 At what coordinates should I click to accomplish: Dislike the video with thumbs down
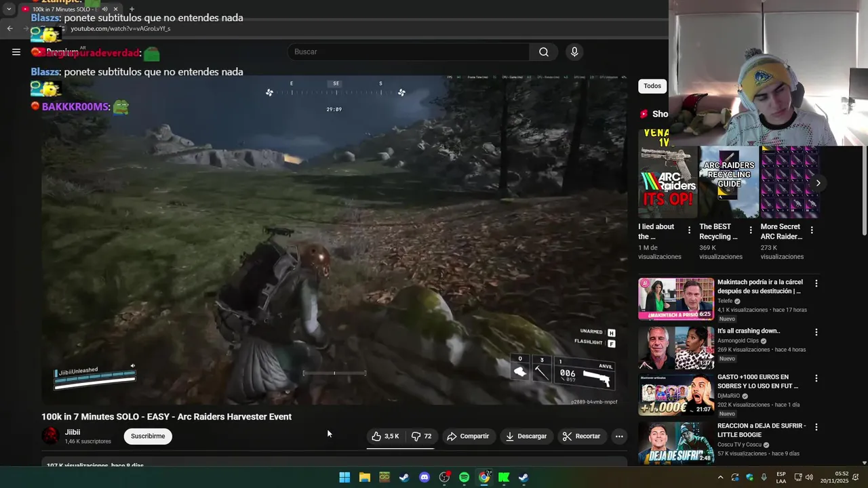point(422,436)
